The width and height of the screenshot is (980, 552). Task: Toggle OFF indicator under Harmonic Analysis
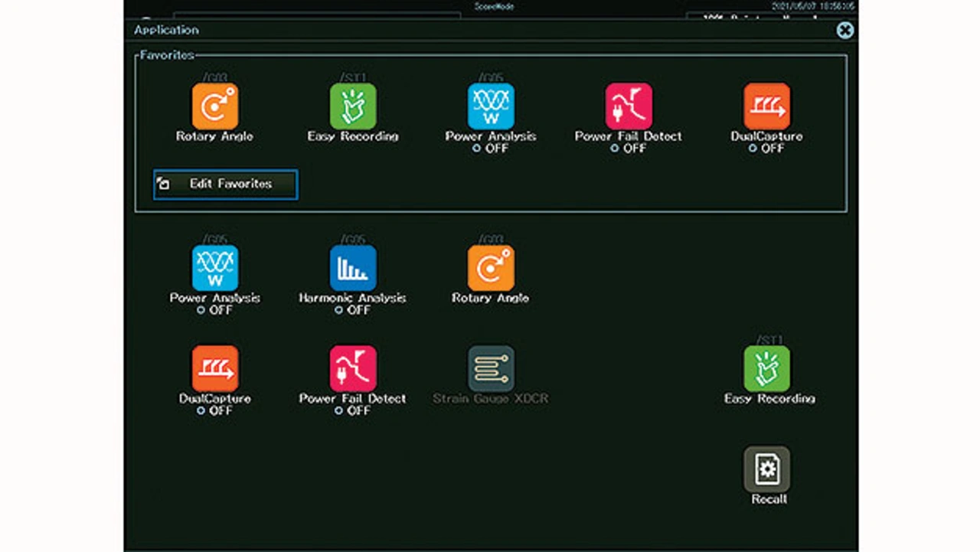352,310
